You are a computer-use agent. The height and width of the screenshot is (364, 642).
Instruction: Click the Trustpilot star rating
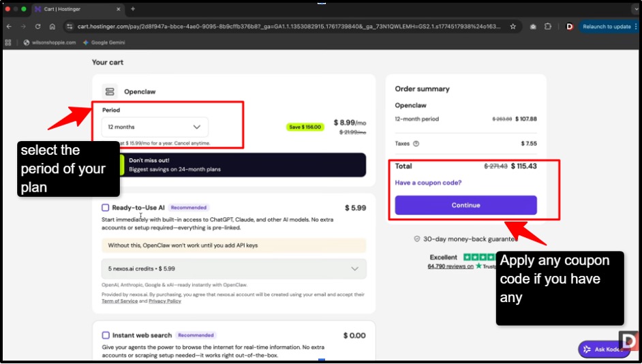click(x=479, y=257)
